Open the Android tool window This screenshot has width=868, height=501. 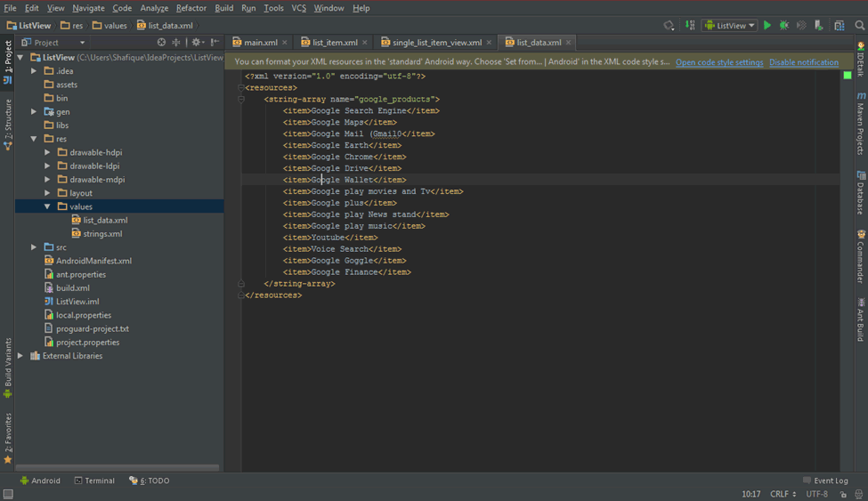point(40,481)
